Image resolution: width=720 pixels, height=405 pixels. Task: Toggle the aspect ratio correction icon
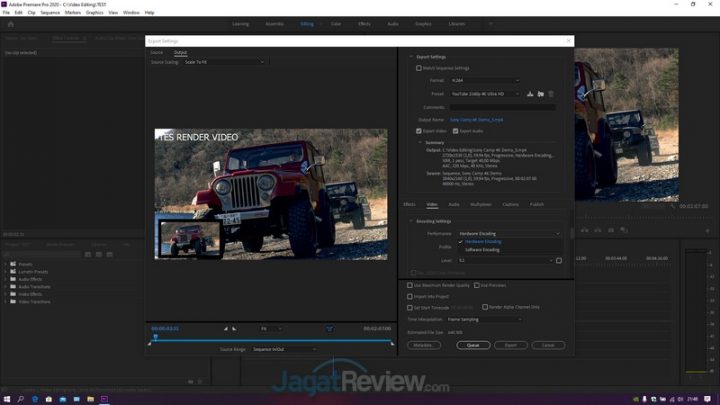tap(328, 328)
